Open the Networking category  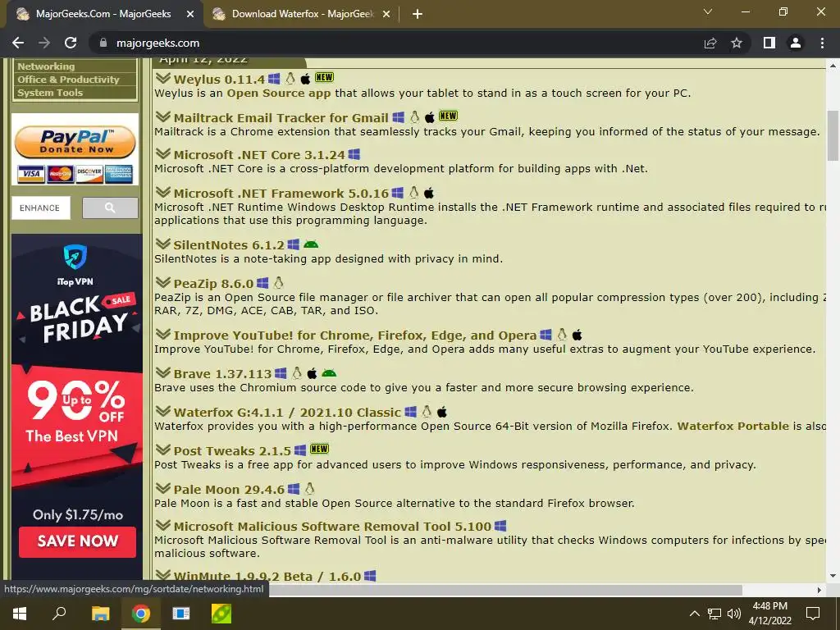pyautogui.click(x=46, y=66)
